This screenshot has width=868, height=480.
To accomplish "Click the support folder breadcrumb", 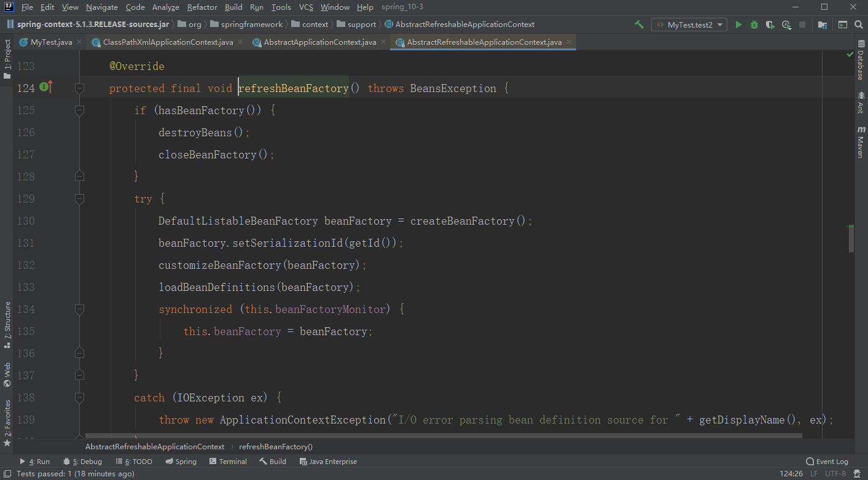I will coord(356,25).
